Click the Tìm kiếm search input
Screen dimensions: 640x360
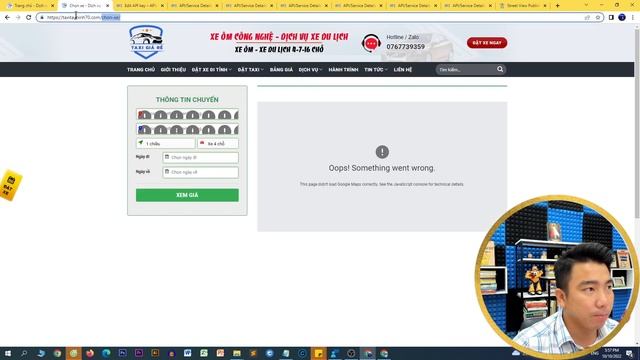465,70
